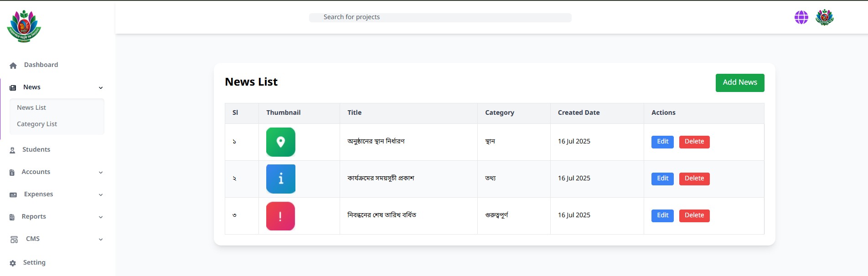
Task: Open the user profile avatar
Action: (824, 17)
